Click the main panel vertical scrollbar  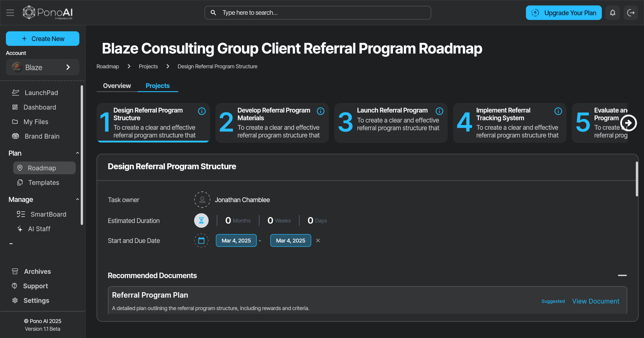click(x=637, y=179)
